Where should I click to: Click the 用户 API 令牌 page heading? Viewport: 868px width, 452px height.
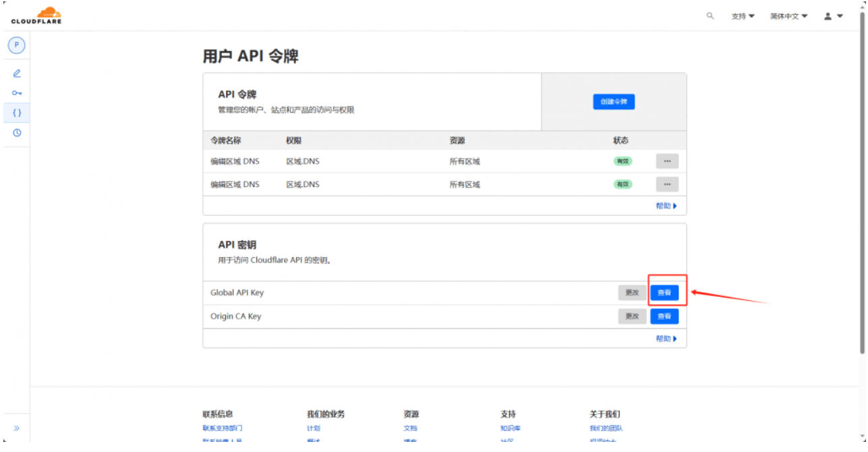pyautogui.click(x=250, y=57)
